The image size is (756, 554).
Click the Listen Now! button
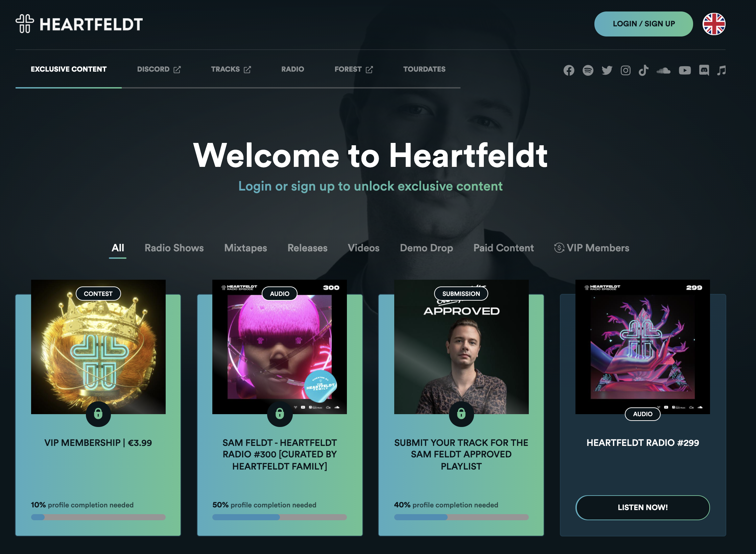[x=642, y=507]
